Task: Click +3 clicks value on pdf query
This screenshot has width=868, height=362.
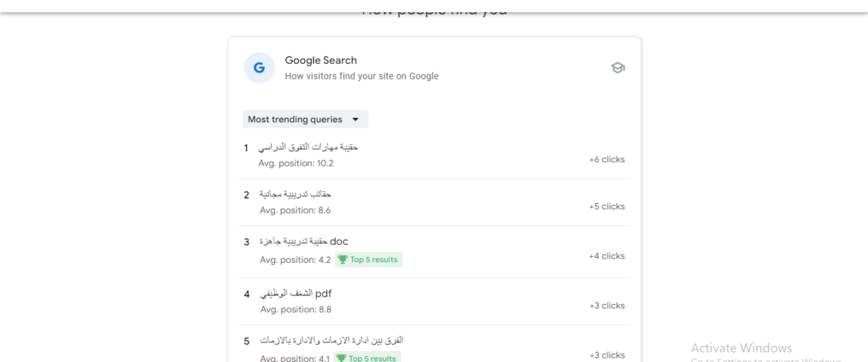Action: 607,306
